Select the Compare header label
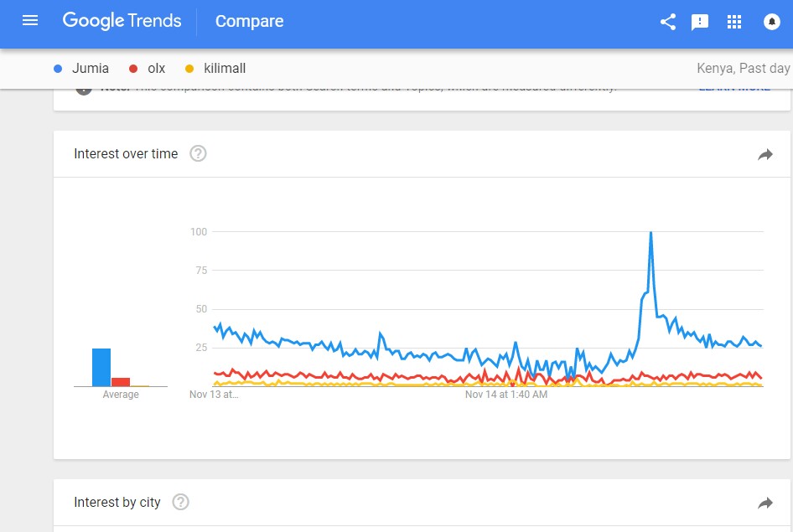 pyautogui.click(x=249, y=21)
